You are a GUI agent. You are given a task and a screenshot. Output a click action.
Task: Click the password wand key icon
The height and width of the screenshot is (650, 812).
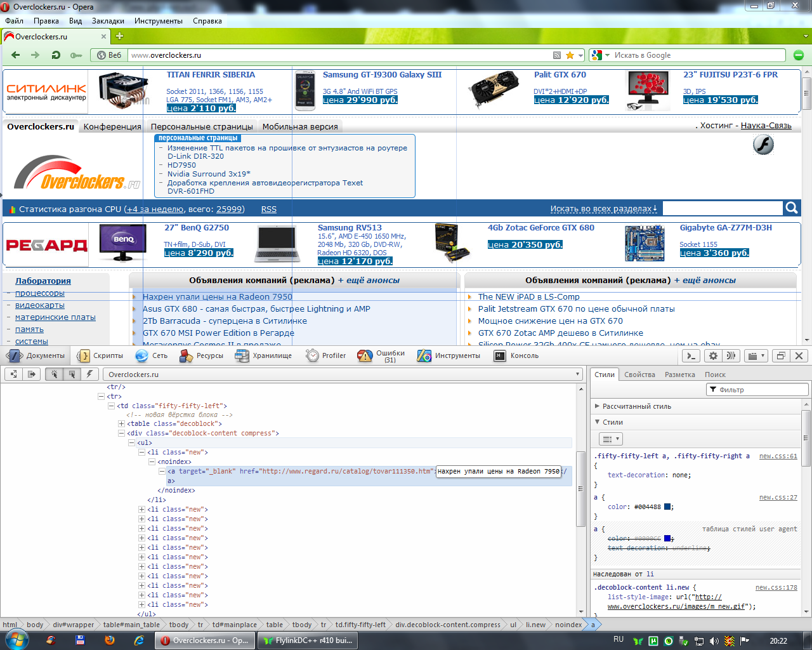coord(76,55)
